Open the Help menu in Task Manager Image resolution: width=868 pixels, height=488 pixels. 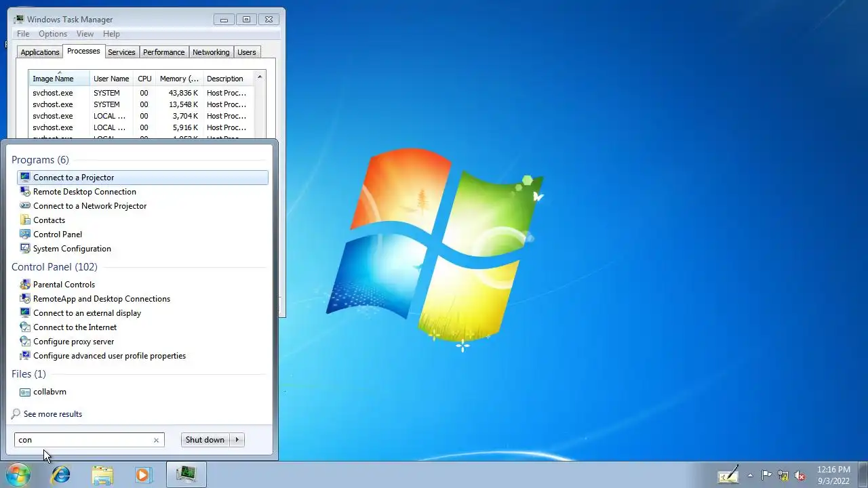coord(111,34)
